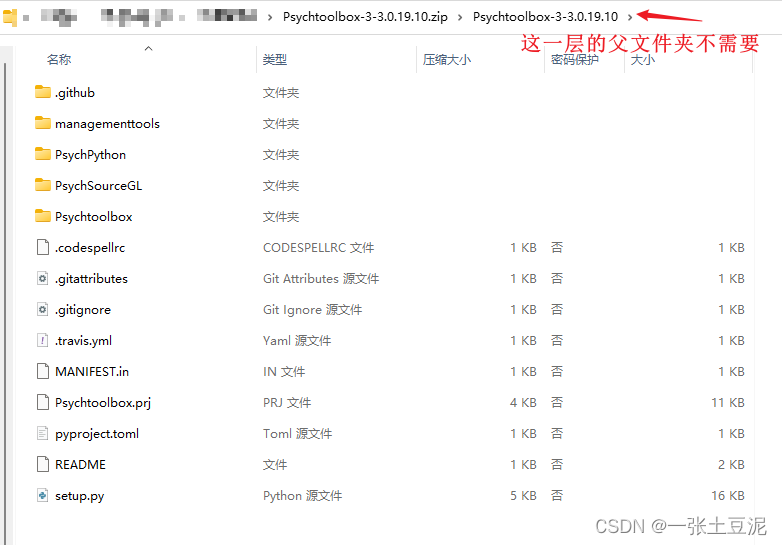Click the 16 KB size of setup.py
The height and width of the screenshot is (545, 782).
tap(728, 496)
